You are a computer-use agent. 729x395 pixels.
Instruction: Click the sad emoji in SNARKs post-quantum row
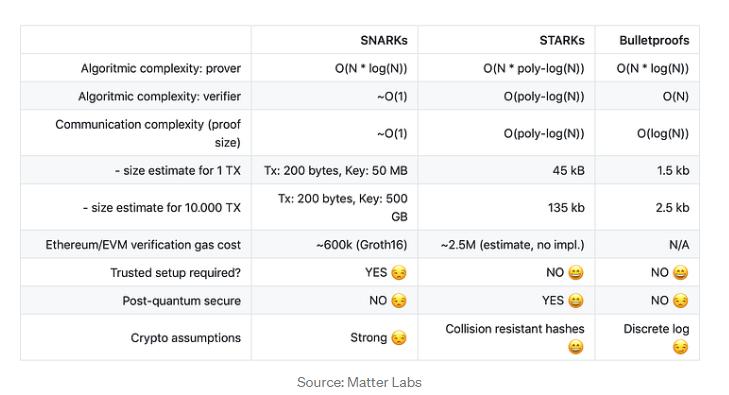(399, 301)
